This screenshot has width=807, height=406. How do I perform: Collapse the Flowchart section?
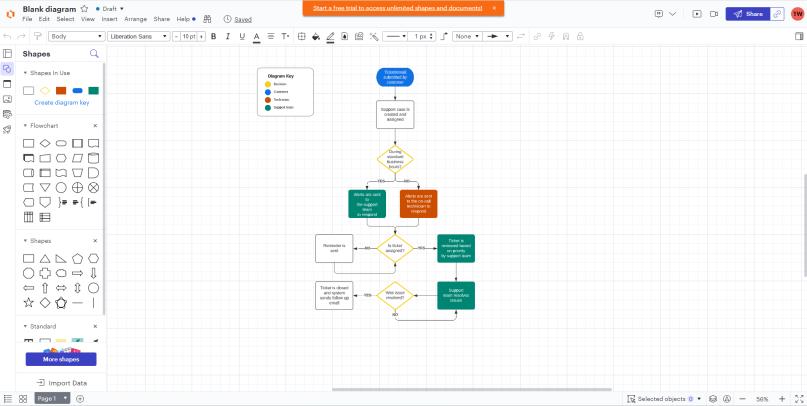click(x=25, y=126)
